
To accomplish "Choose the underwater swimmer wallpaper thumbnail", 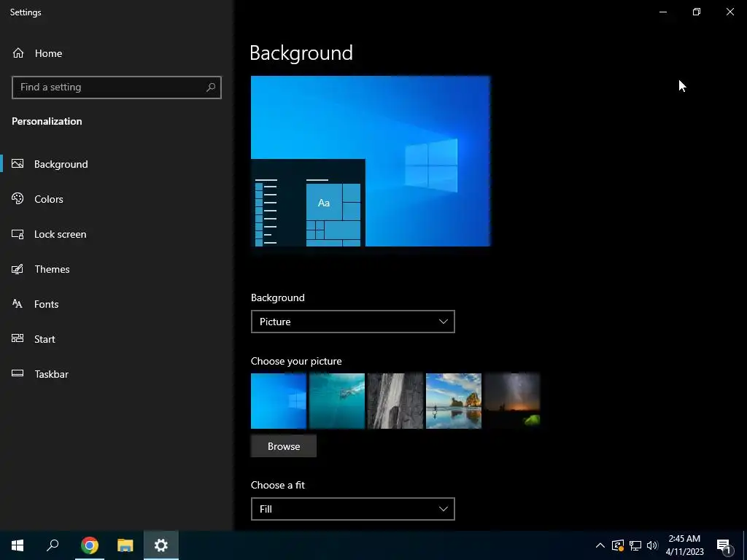I will click(337, 401).
